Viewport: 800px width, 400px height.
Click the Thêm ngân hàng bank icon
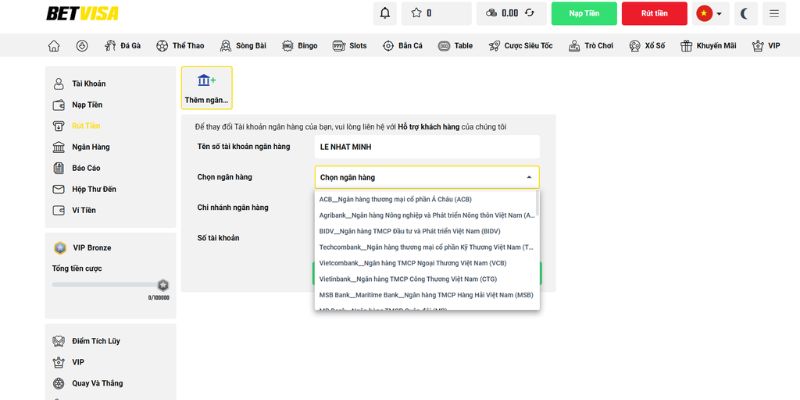point(206,81)
